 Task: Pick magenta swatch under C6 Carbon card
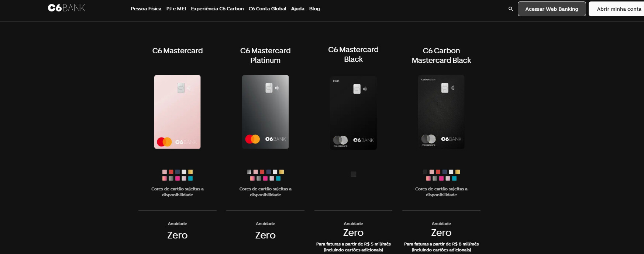(x=441, y=179)
